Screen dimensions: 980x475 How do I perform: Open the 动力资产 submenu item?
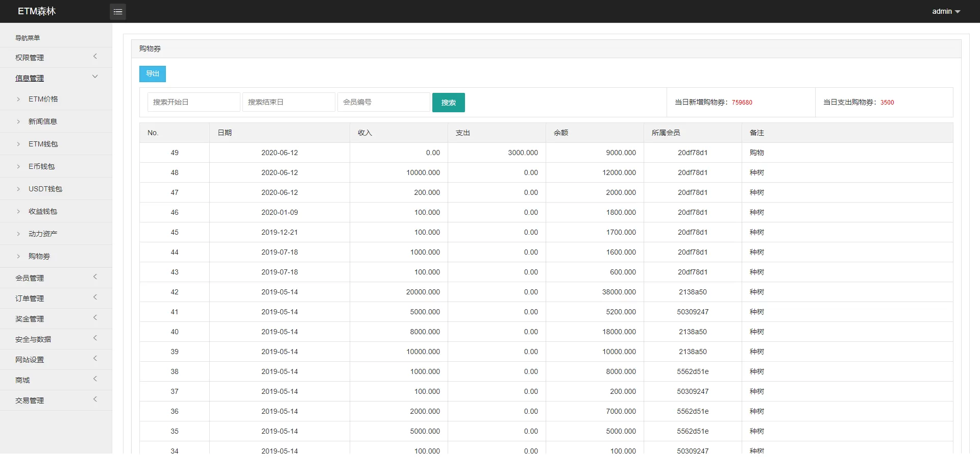[42, 234]
